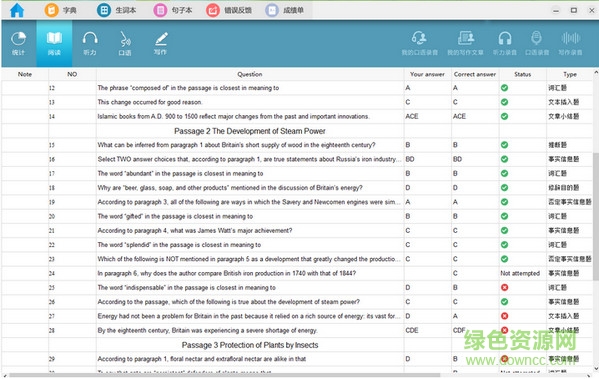The image size is (599, 379).
Task: Switch to the 听力 listening section
Action: pyautogui.click(x=90, y=44)
